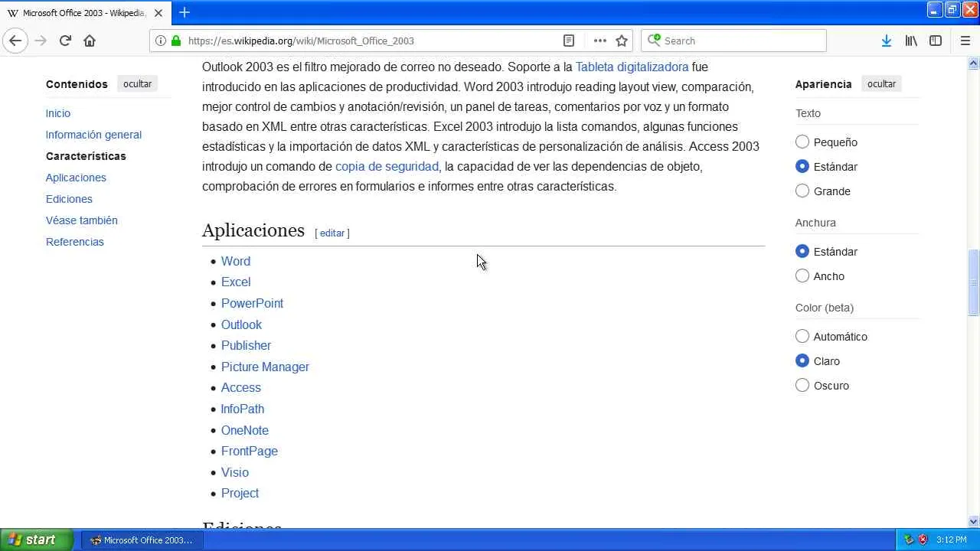Jump to Aplicaciones in contents
Image resolution: width=980 pixels, height=551 pixels.
(76, 178)
